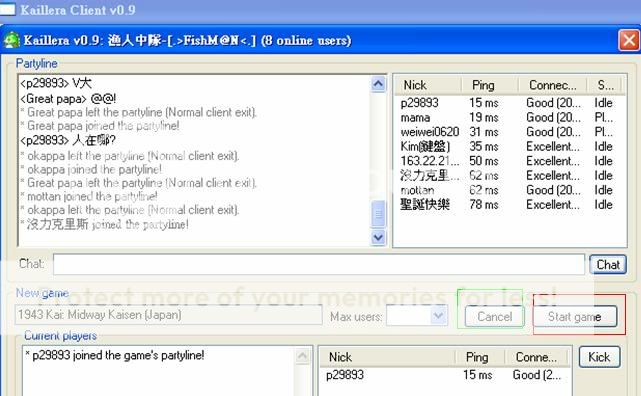
Task: Click the Chat send button
Action: click(x=608, y=264)
